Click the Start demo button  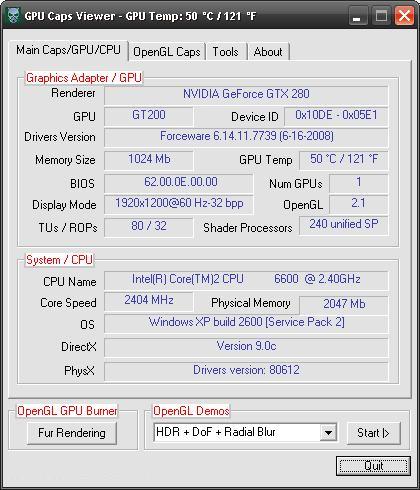click(373, 433)
